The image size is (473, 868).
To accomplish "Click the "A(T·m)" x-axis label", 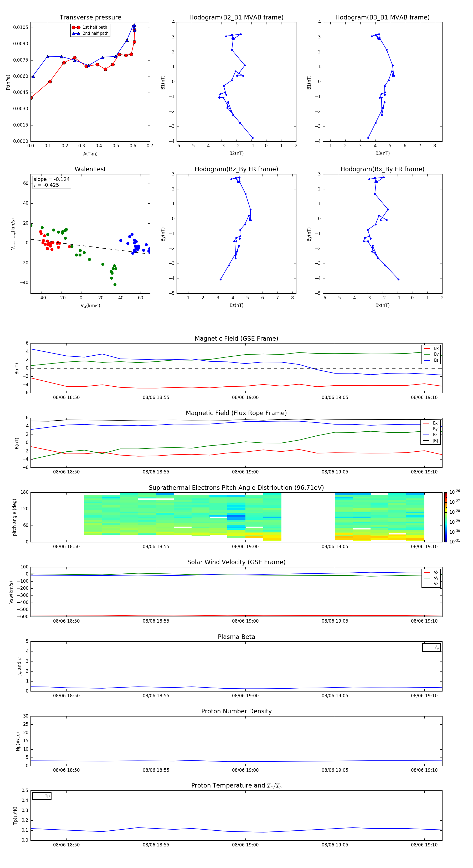I will [x=90, y=154].
